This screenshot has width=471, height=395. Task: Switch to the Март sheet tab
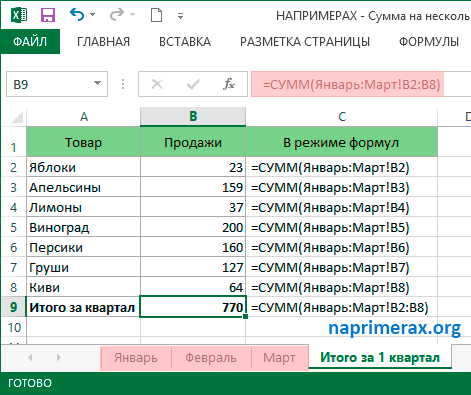click(279, 358)
